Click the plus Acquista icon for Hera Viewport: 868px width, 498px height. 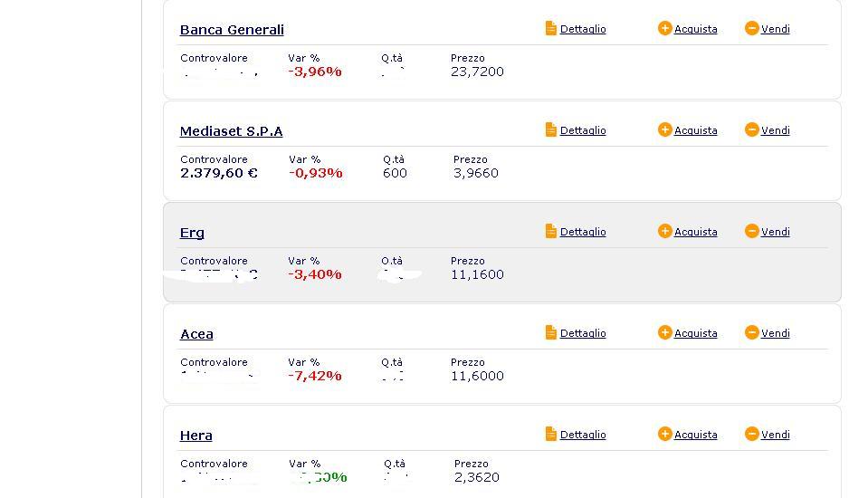click(x=664, y=435)
